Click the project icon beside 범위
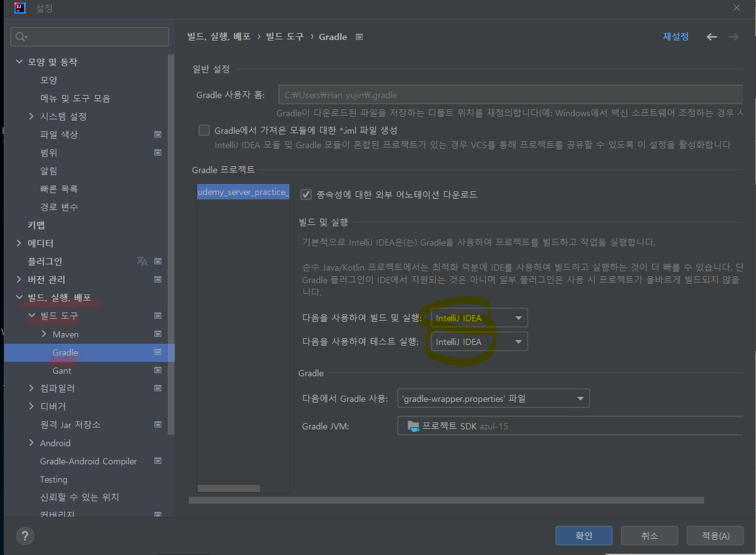756x555 pixels. (x=158, y=152)
